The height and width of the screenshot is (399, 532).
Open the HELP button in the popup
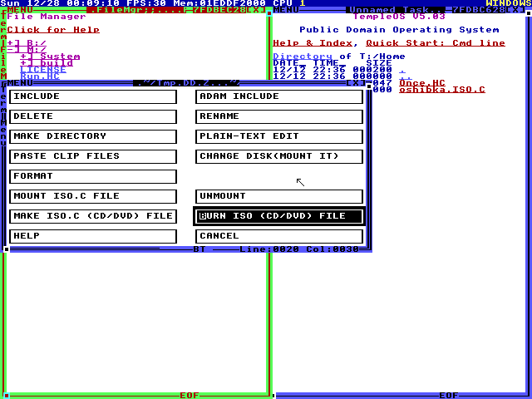point(93,236)
